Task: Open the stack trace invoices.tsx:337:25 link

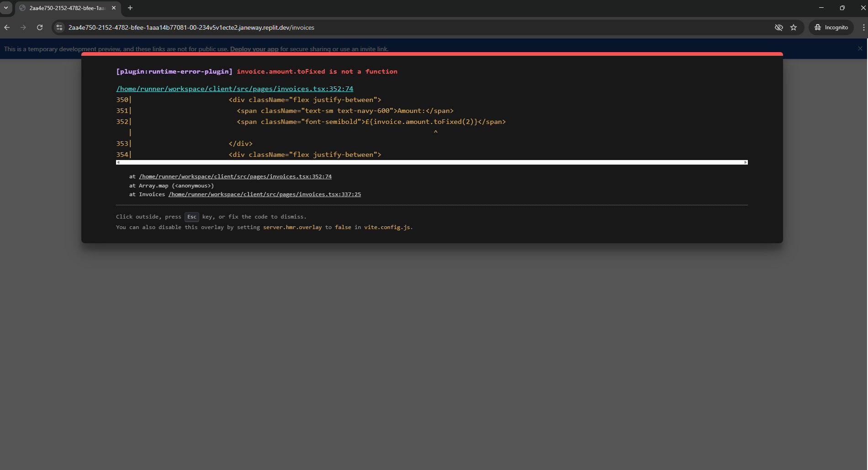Action: [265, 194]
